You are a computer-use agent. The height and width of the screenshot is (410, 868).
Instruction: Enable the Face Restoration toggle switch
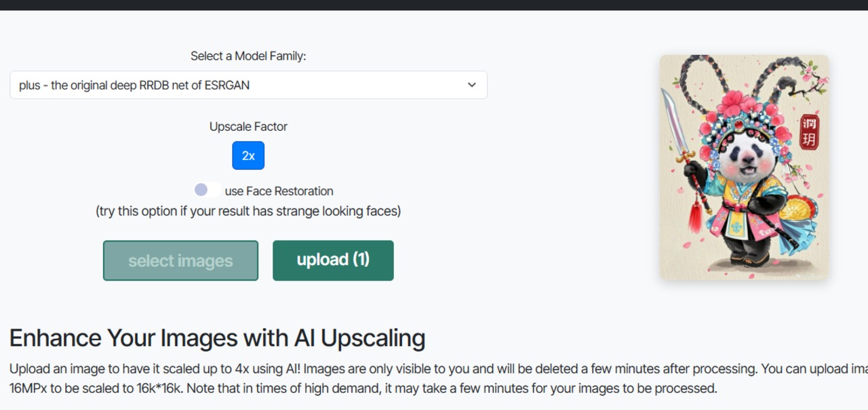coord(207,190)
